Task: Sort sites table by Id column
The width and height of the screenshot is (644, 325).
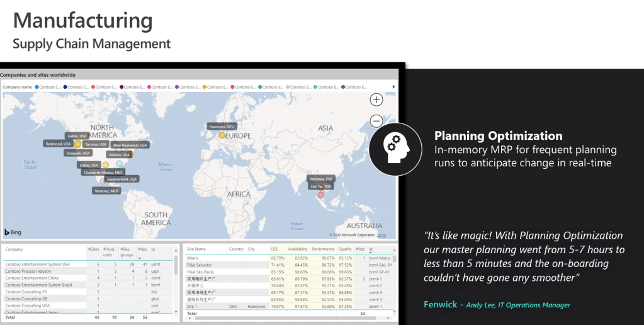Action: [371, 249]
